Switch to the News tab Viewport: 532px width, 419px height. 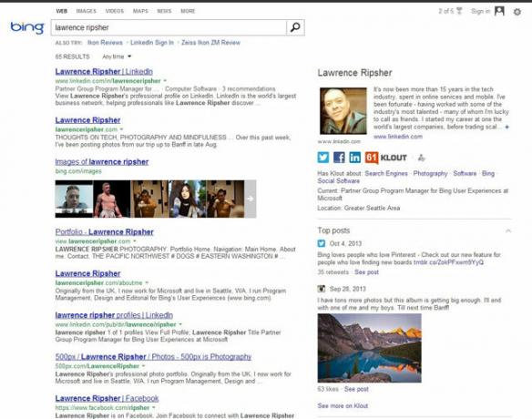(164, 11)
